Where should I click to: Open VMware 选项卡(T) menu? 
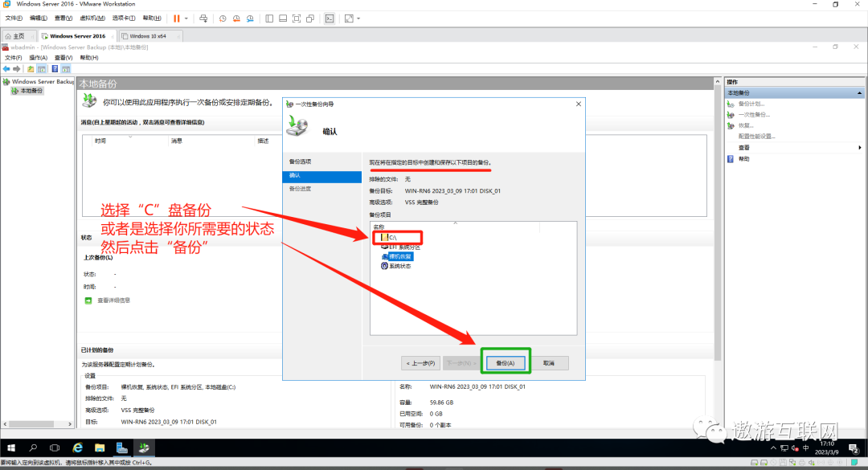tap(124, 18)
